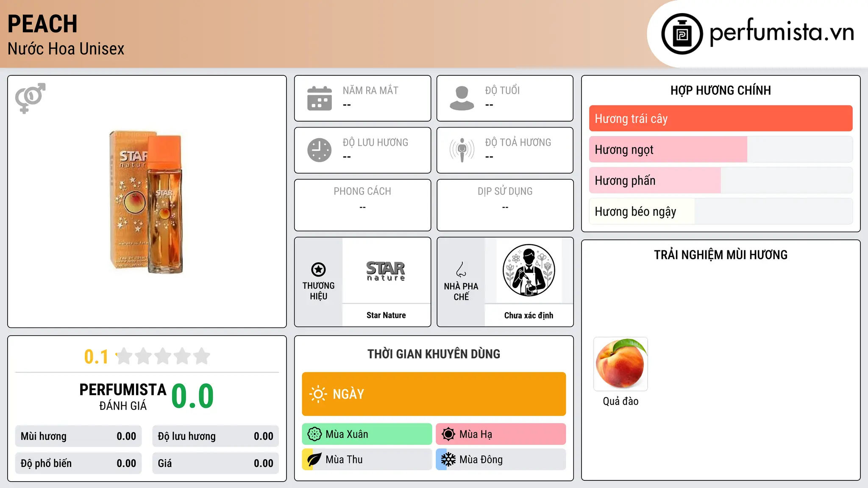Click the Hương trái cây accord bar

click(x=721, y=119)
